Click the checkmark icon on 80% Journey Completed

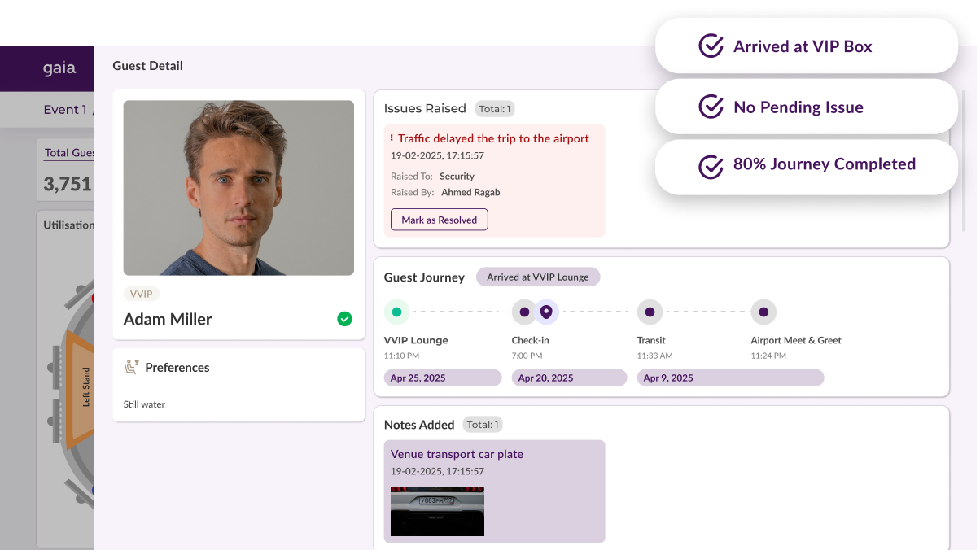tap(711, 166)
